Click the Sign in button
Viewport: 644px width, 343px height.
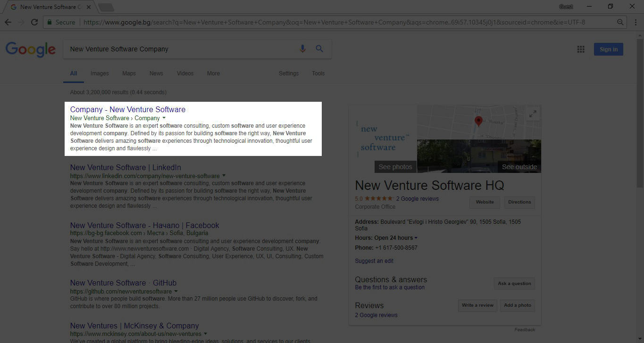pos(609,49)
